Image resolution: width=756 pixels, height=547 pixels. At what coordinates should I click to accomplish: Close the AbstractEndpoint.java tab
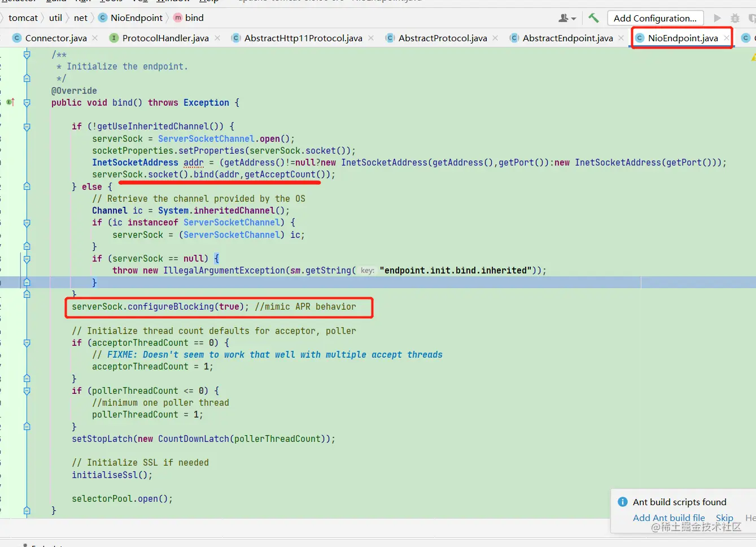tap(621, 38)
